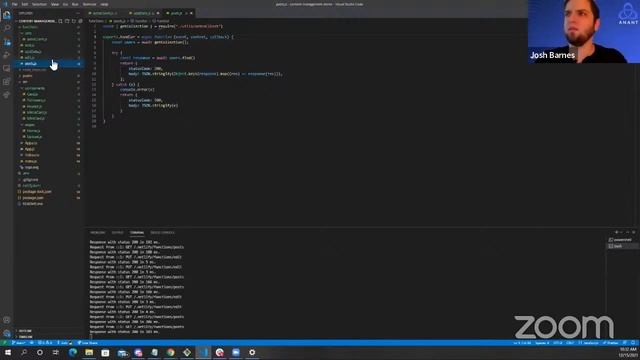Open File Explorer from taskbar
This screenshot has height=360, width=640.
[89, 352]
